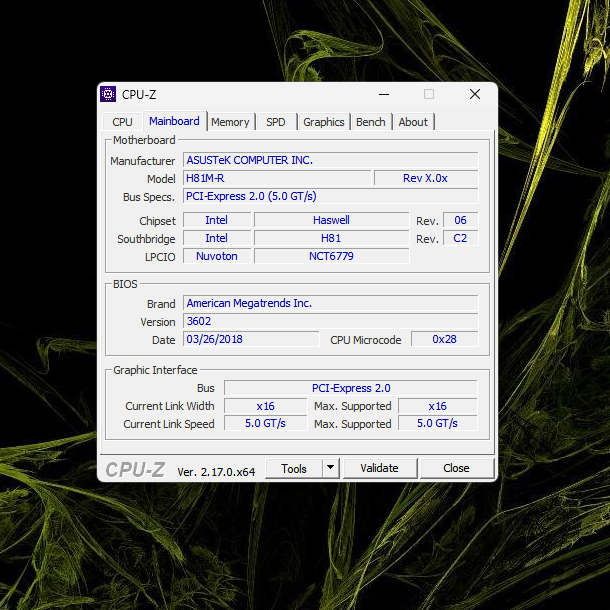Click the manufacturer field ASUSTeK COMPUTER INC.
Screen dimensions: 610x610
pos(331,160)
